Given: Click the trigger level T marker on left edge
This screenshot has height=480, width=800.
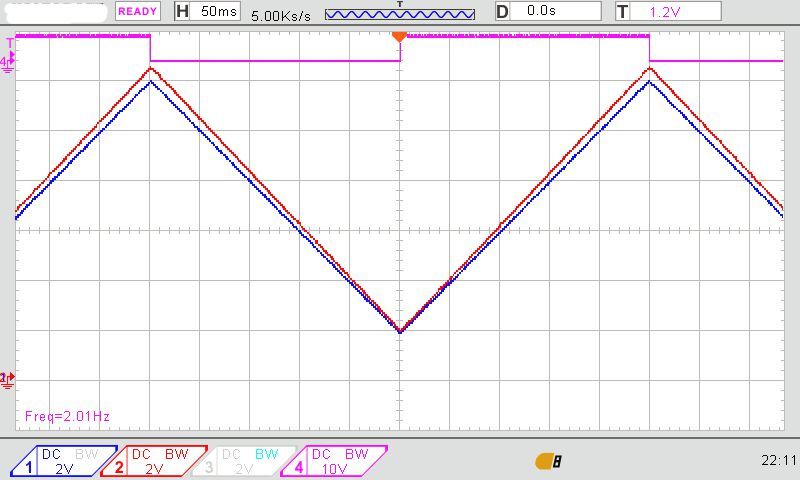Looking at the screenshot, I should pyautogui.click(x=10, y=43).
